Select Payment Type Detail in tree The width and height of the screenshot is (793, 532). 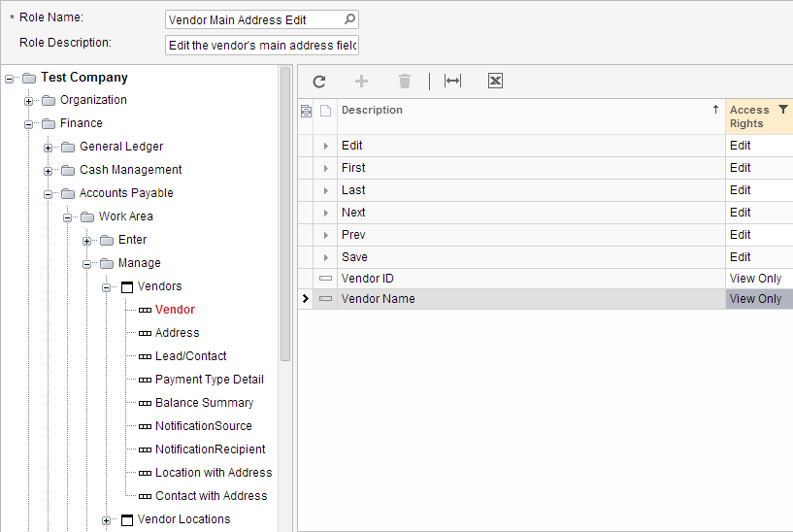(x=209, y=380)
